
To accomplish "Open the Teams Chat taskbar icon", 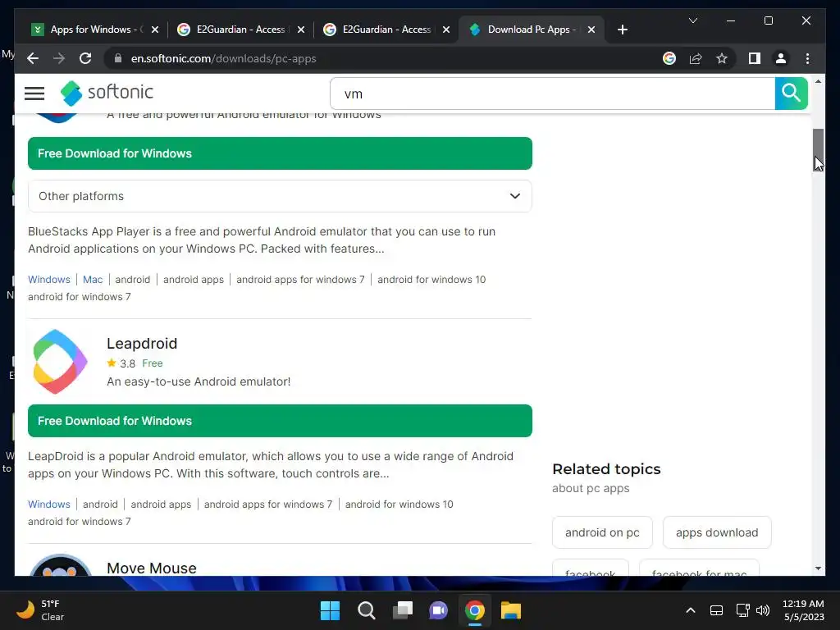I will pos(438,610).
